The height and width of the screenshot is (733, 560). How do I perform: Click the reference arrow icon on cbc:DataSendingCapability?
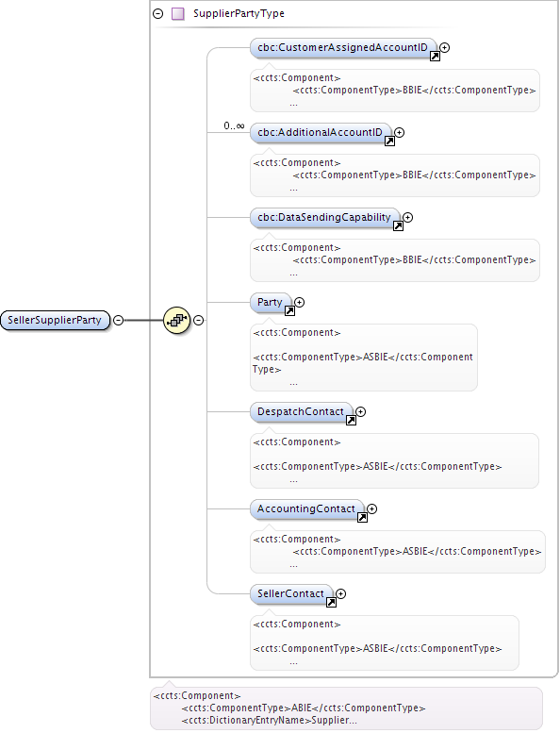point(398,225)
